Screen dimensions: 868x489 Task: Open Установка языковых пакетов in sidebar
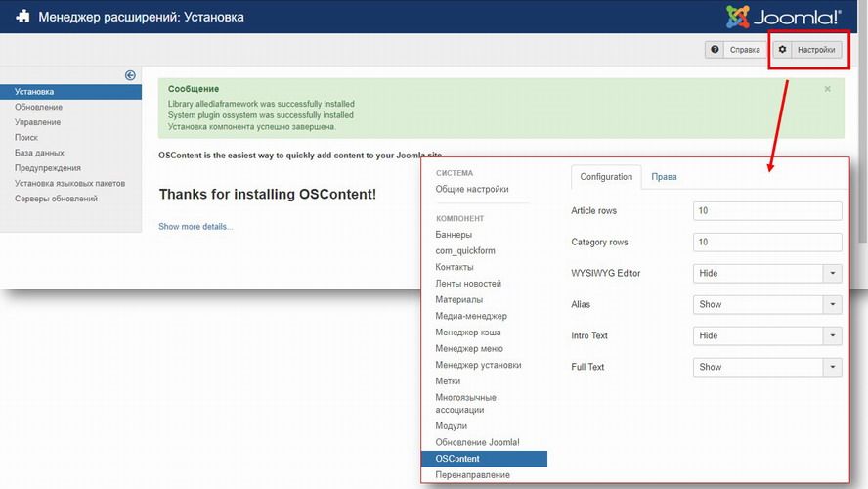pyautogui.click(x=69, y=183)
